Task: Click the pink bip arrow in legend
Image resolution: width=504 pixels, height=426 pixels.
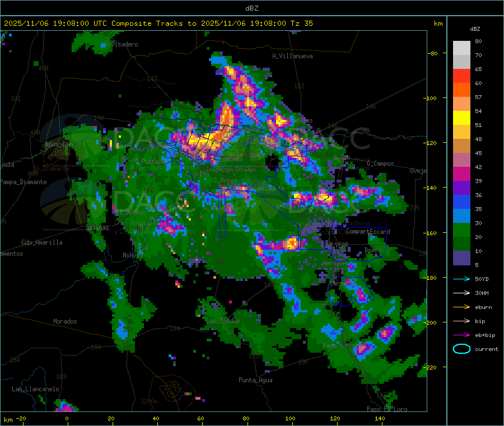Action: tap(461, 321)
